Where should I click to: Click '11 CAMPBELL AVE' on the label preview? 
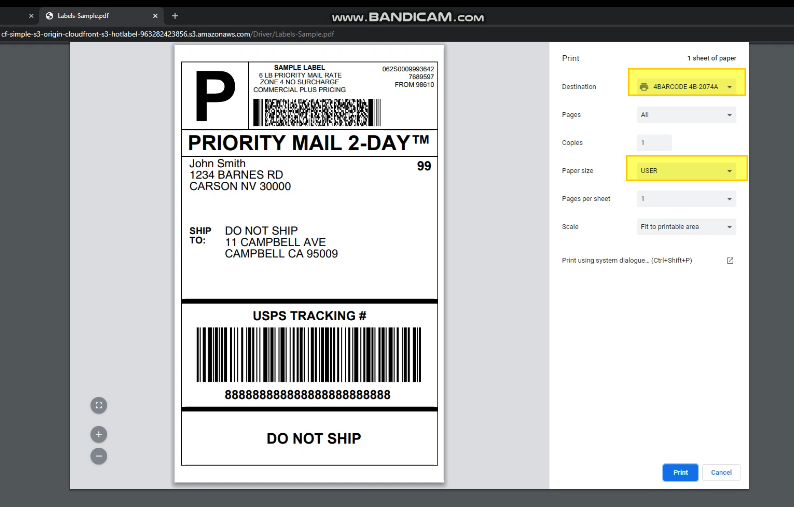click(x=275, y=242)
